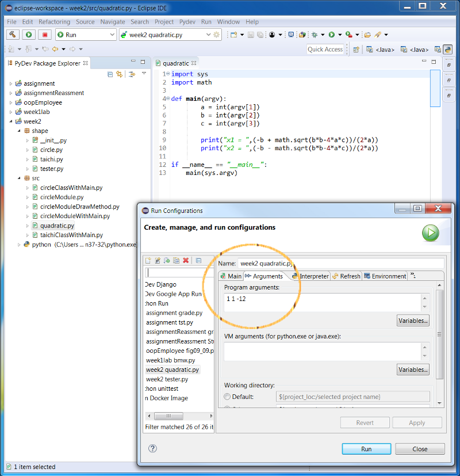This screenshot has height=476, width=460.
Task: Click the green Run launch button in the toolbar
Action: [29, 35]
